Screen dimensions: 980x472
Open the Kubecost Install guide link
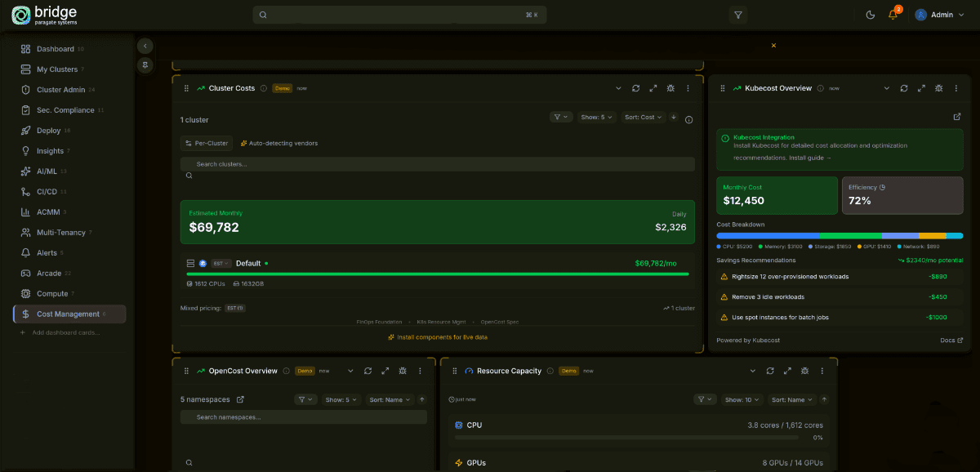coord(811,158)
